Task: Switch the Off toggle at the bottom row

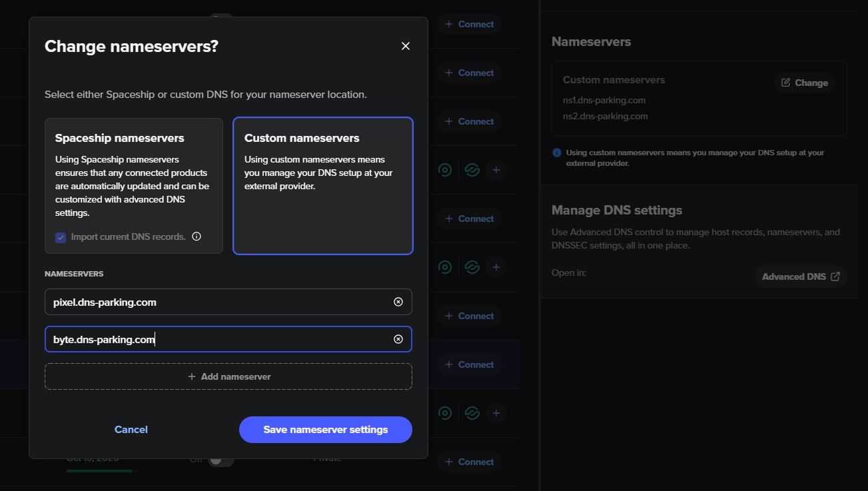Action: pyautogui.click(x=220, y=460)
